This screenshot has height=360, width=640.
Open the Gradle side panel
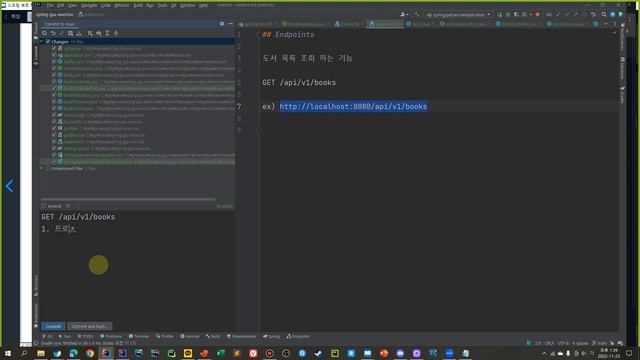[x=622, y=95]
